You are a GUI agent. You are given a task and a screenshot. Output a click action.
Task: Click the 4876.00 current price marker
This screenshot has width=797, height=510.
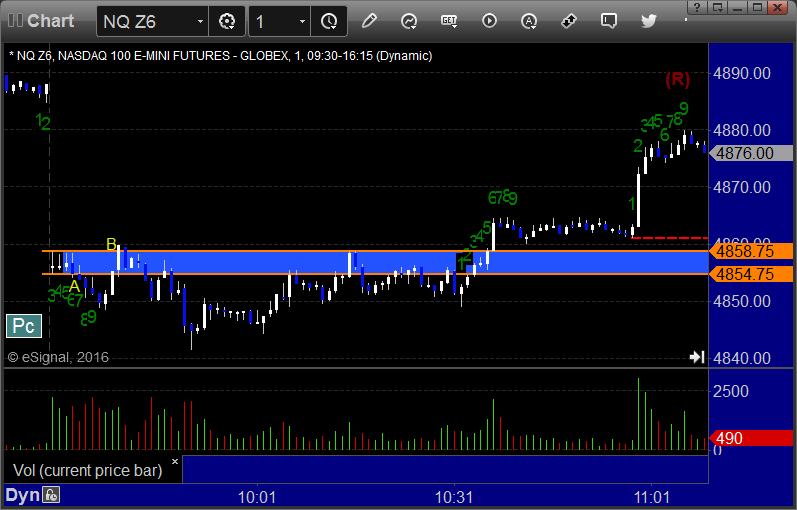tap(751, 153)
